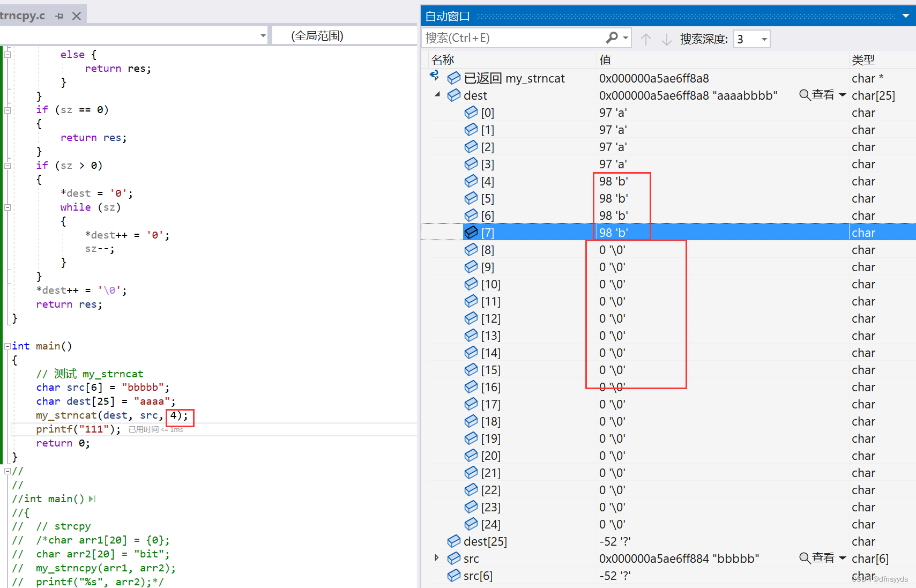Click the cube icon of selected [7]
Viewport: 916px width, 588px height.
(471, 233)
